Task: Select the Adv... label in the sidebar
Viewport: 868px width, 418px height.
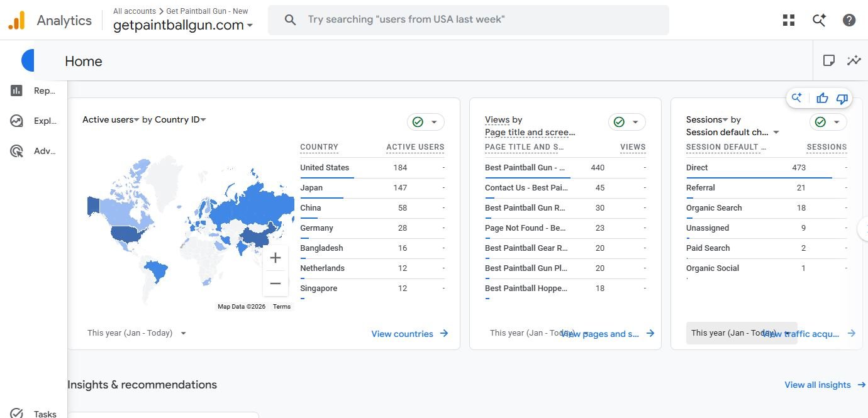Action: [45, 151]
